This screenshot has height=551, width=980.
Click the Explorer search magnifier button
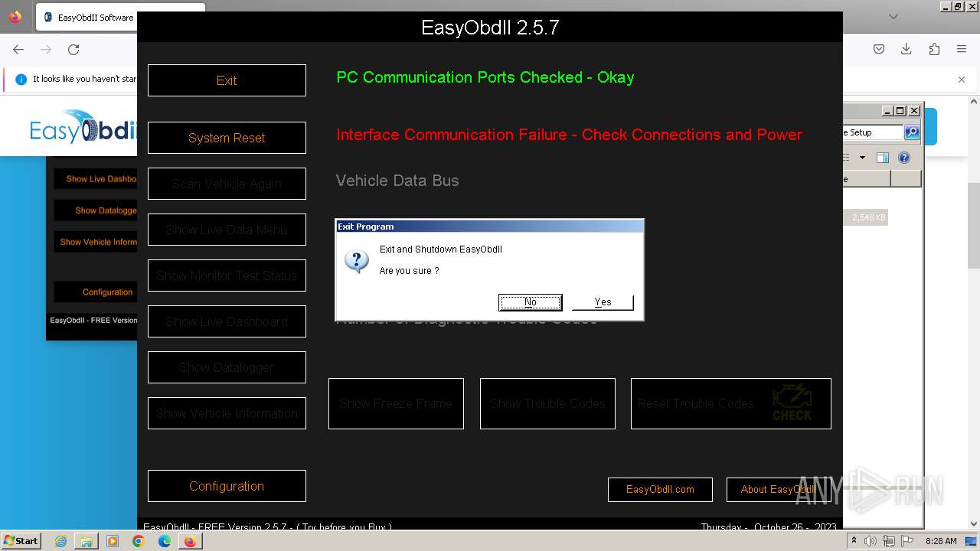[x=911, y=132]
